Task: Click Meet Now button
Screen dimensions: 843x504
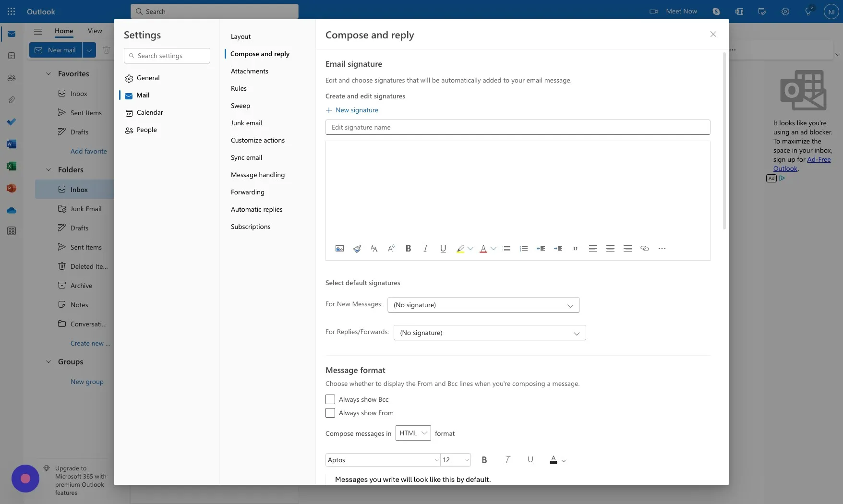Action: pos(673,12)
